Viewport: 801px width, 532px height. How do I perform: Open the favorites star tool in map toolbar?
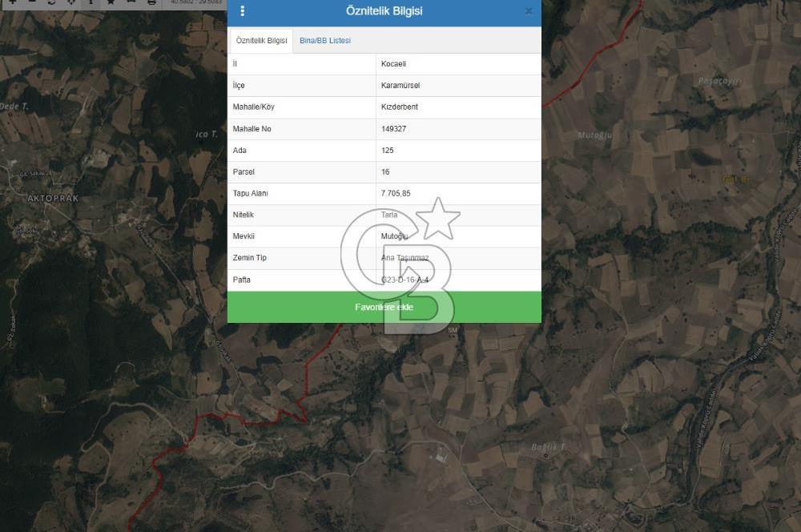(x=111, y=2)
